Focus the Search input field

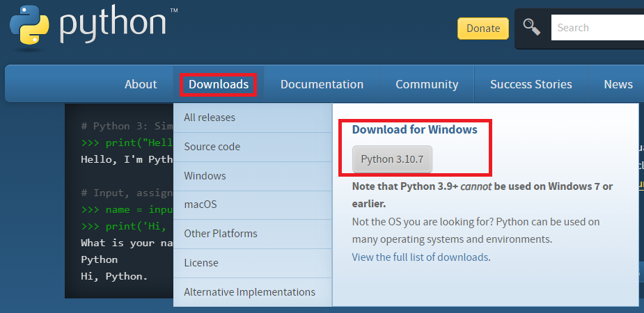(597, 28)
